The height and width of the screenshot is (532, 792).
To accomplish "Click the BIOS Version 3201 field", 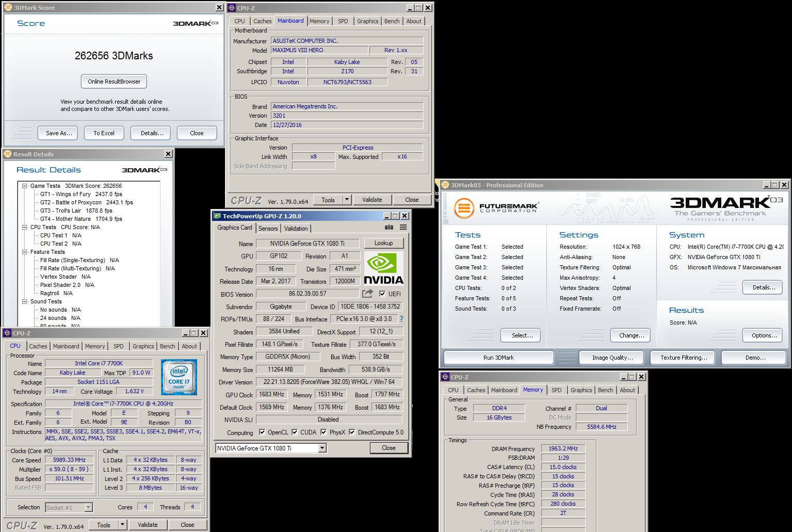I will pyautogui.click(x=347, y=116).
